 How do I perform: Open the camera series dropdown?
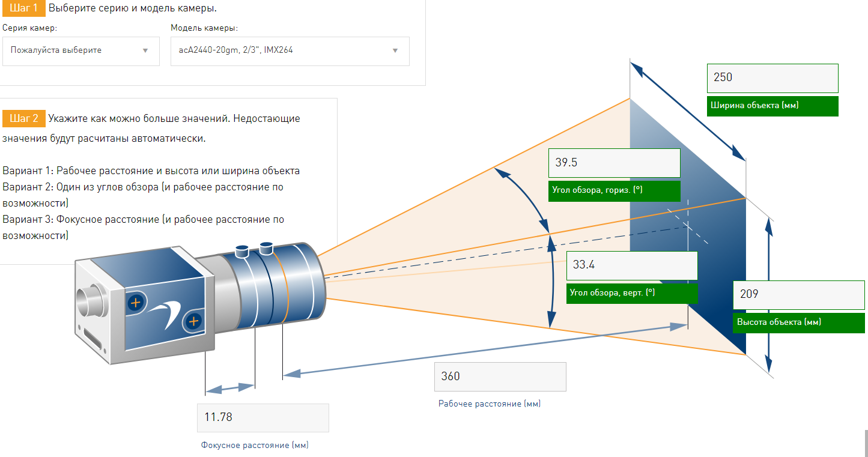81,51
